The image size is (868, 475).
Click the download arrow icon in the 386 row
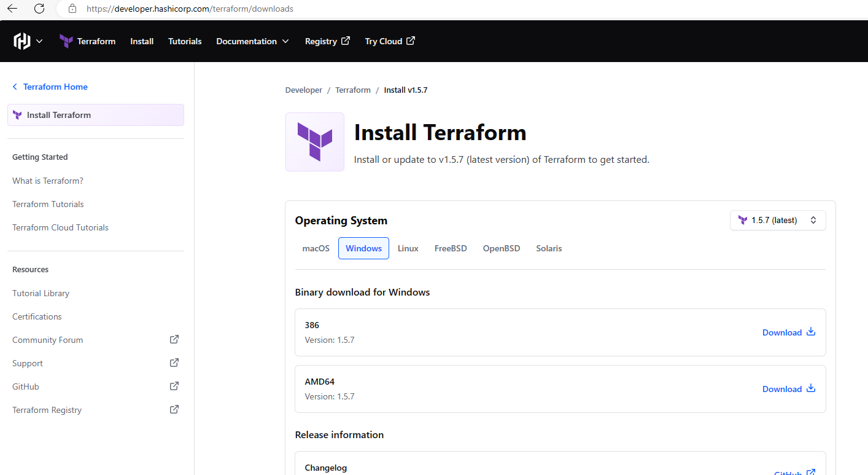click(x=811, y=332)
